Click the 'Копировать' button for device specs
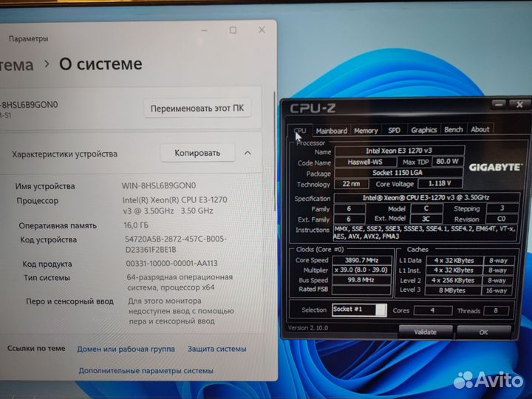This screenshot has height=399, width=532. 197,153
